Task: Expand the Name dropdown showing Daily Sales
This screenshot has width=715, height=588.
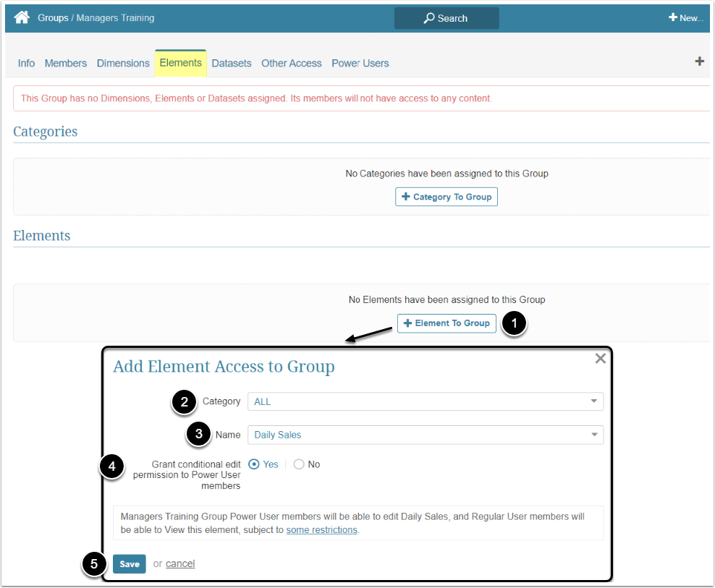Action: tap(426, 435)
